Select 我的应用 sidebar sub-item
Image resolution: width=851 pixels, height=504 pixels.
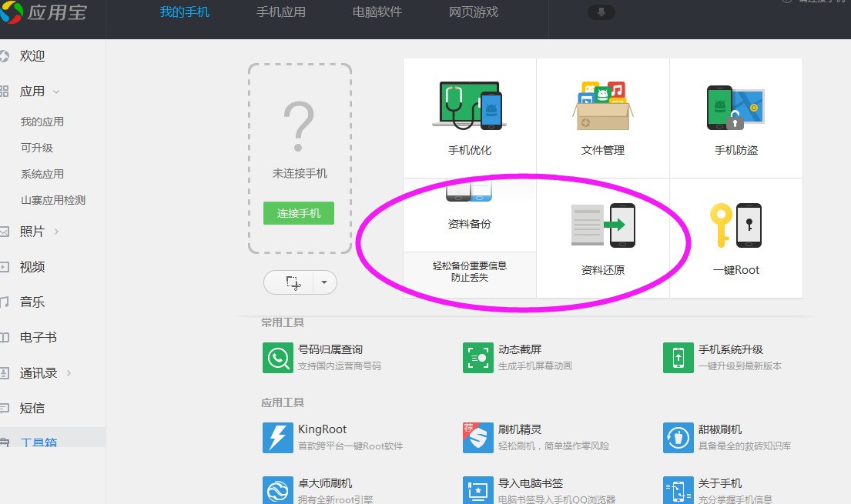[x=42, y=122]
